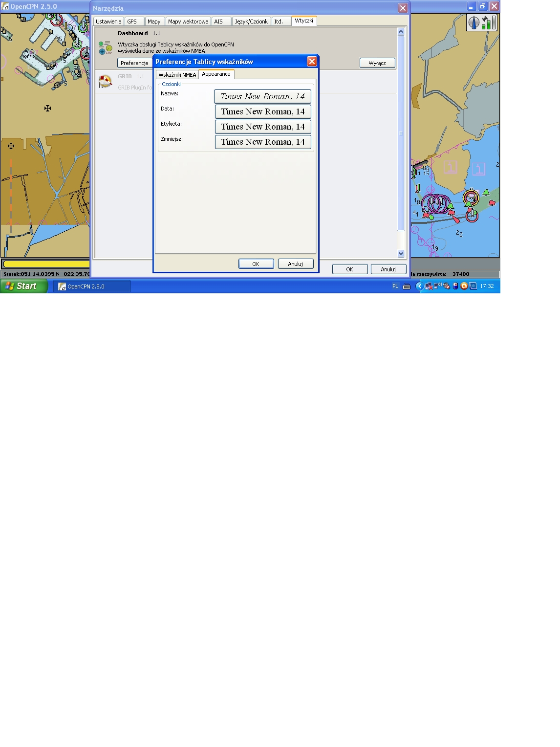Click OK in the Narzędzia window
The height and width of the screenshot is (747, 560).
pyautogui.click(x=350, y=269)
